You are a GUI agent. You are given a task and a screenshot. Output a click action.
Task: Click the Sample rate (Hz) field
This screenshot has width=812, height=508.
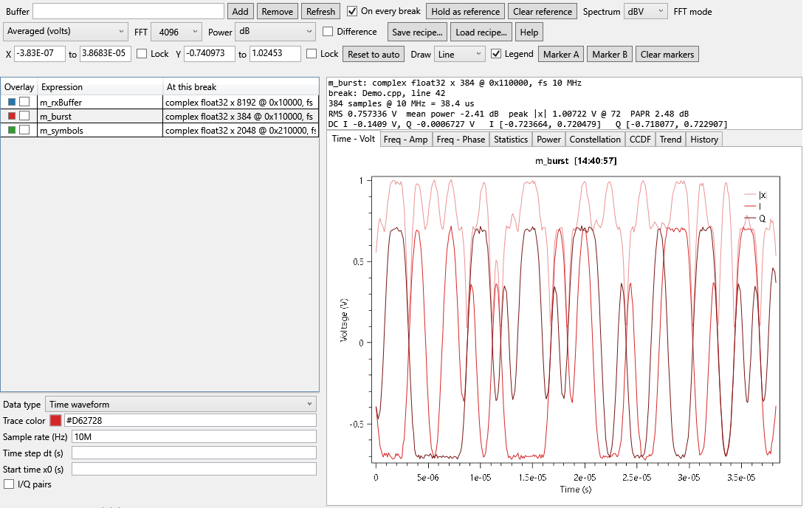coord(193,436)
